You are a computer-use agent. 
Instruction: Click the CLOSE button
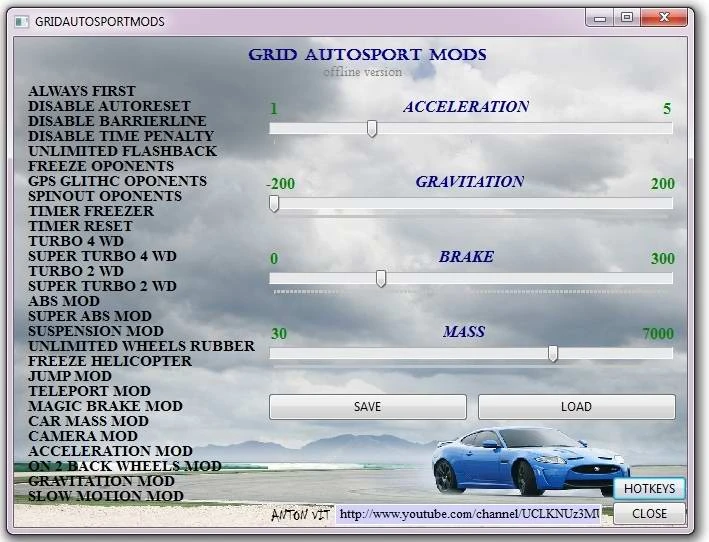pos(649,514)
